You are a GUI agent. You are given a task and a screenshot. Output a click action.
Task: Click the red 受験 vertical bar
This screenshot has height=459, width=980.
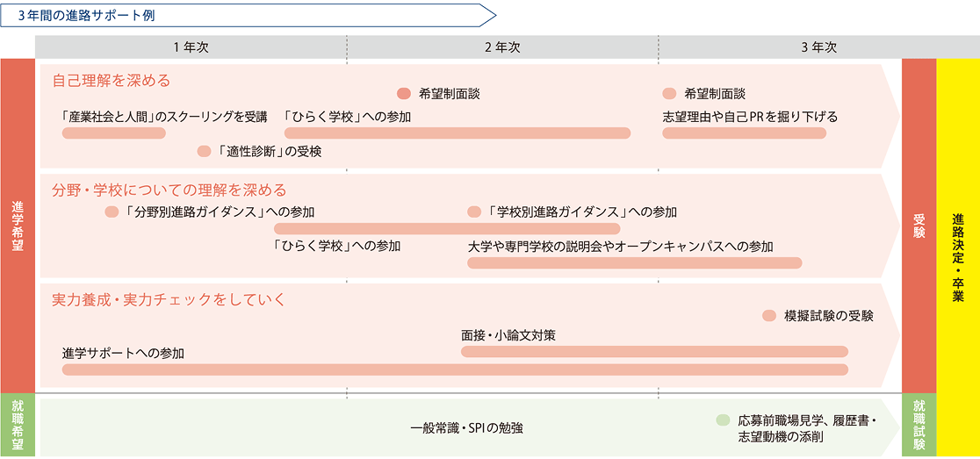[x=919, y=226]
